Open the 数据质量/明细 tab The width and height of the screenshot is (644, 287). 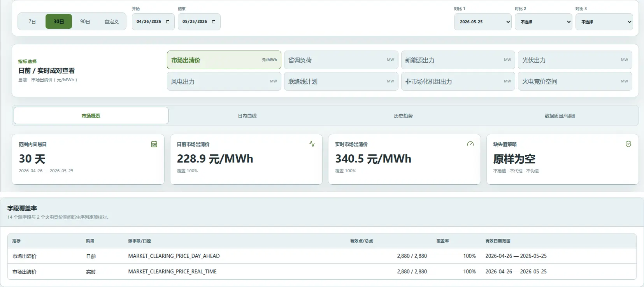(x=560, y=116)
